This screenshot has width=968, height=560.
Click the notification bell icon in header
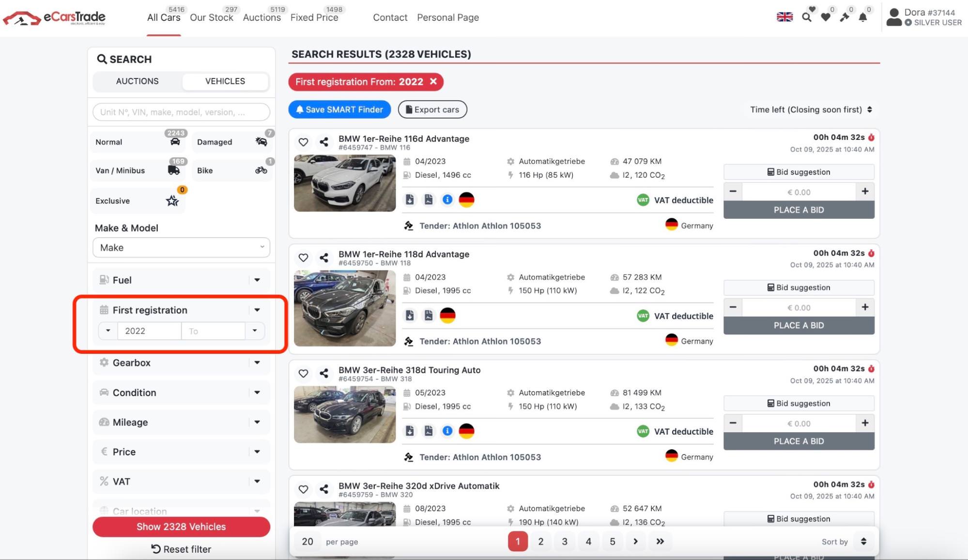point(862,17)
